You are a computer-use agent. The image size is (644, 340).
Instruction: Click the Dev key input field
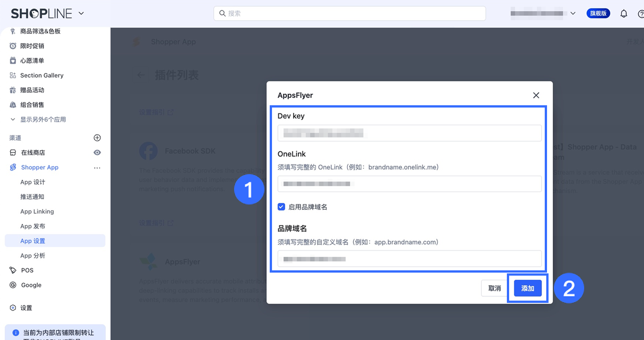click(410, 133)
